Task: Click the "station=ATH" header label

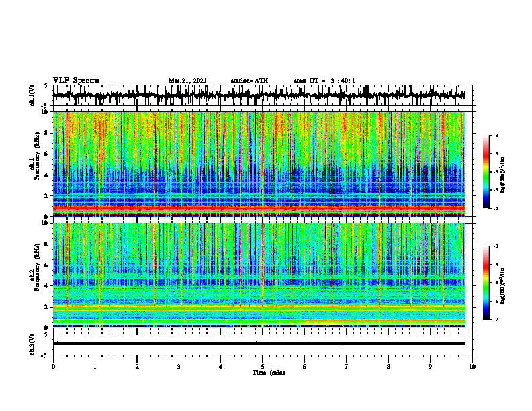Action: pyautogui.click(x=249, y=81)
